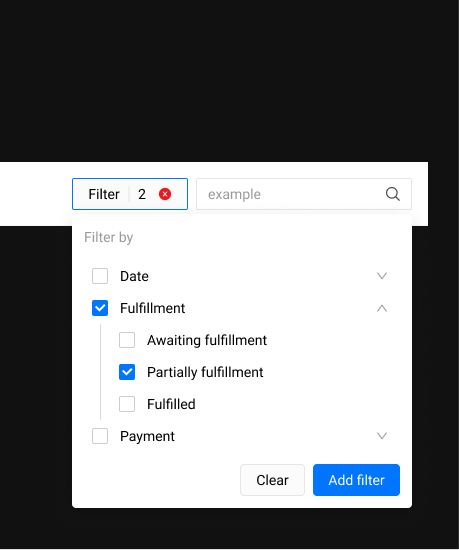Click the magnifying glass search icon
Image resolution: width=459 pixels, height=550 pixels.
pyautogui.click(x=392, y=194)
